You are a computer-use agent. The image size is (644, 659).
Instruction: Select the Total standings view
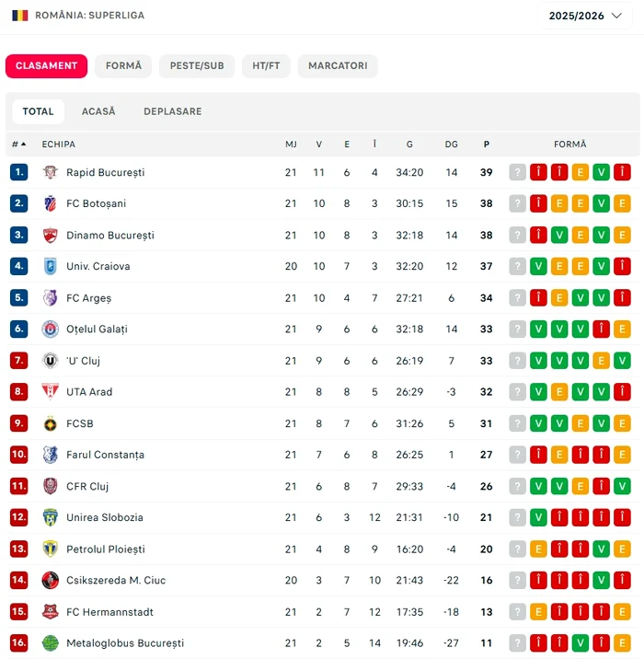39,111
